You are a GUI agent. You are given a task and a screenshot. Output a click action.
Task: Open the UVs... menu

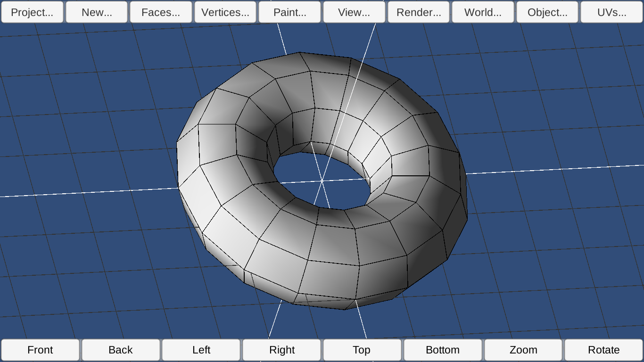tap(611, 12)
